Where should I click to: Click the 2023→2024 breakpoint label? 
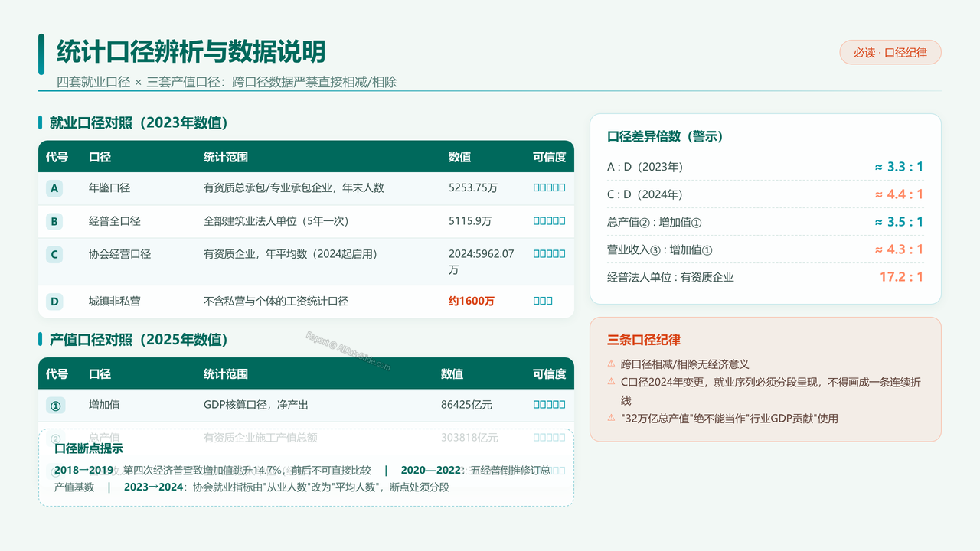click(x=155, y=487)
